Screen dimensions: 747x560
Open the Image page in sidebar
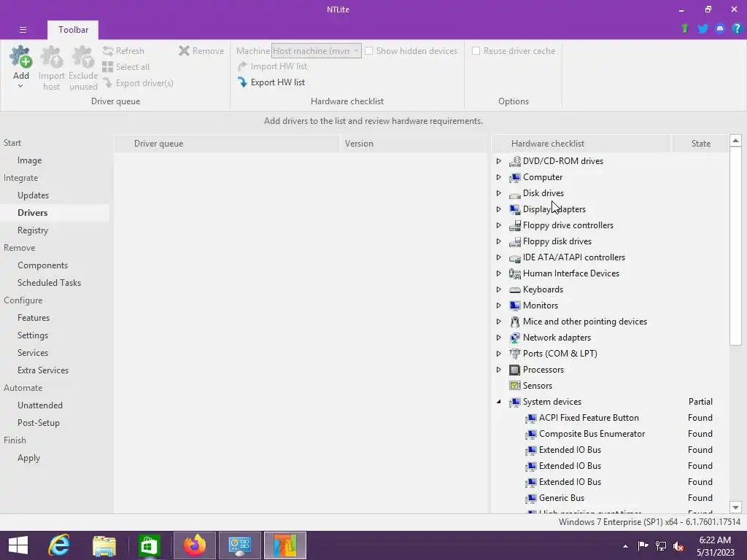[29, 160]
